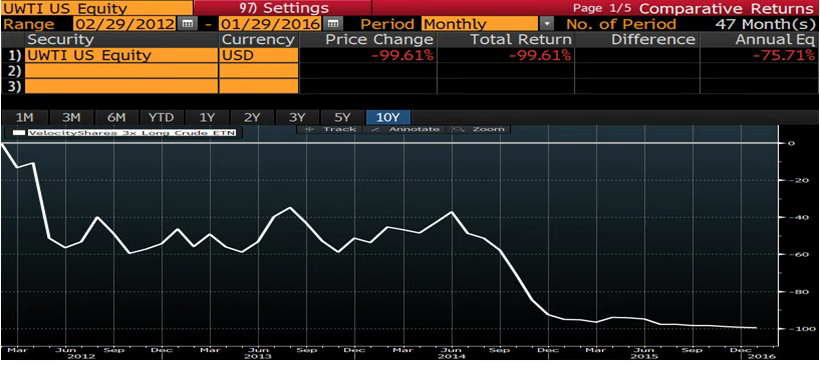820x365 pixels.
Task: Select the 5Y range tab
Action: (343, 118)
